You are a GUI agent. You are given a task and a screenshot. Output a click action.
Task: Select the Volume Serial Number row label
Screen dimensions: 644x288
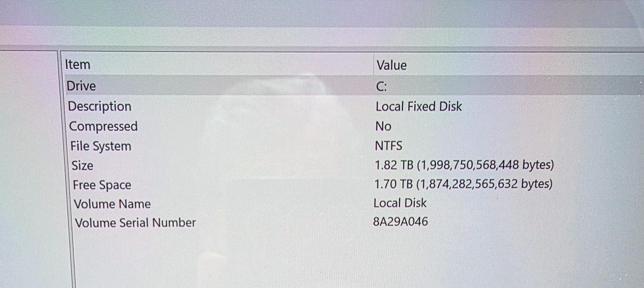click(136, 223)
